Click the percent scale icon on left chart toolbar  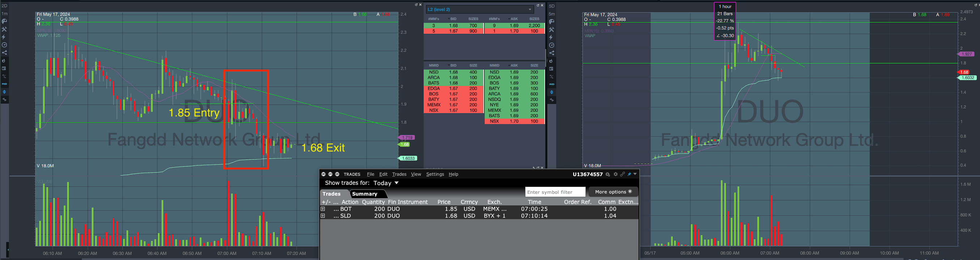4,76
